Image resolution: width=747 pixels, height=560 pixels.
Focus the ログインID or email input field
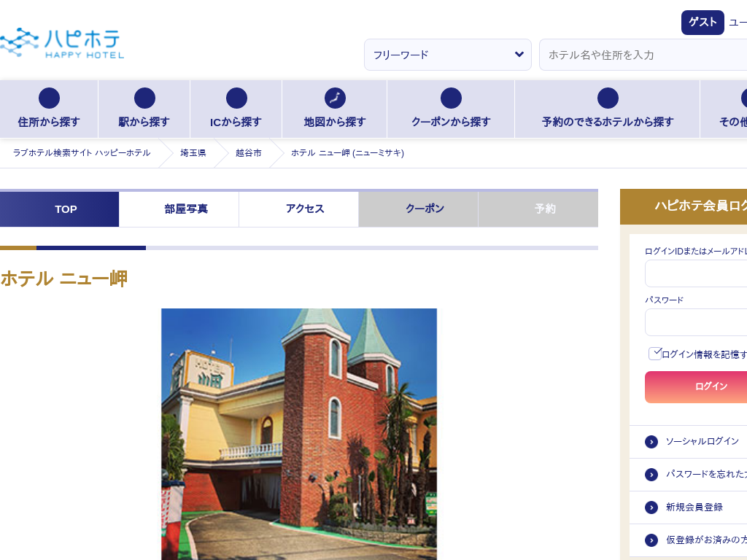pyautogui.click(x=696, y=273)
